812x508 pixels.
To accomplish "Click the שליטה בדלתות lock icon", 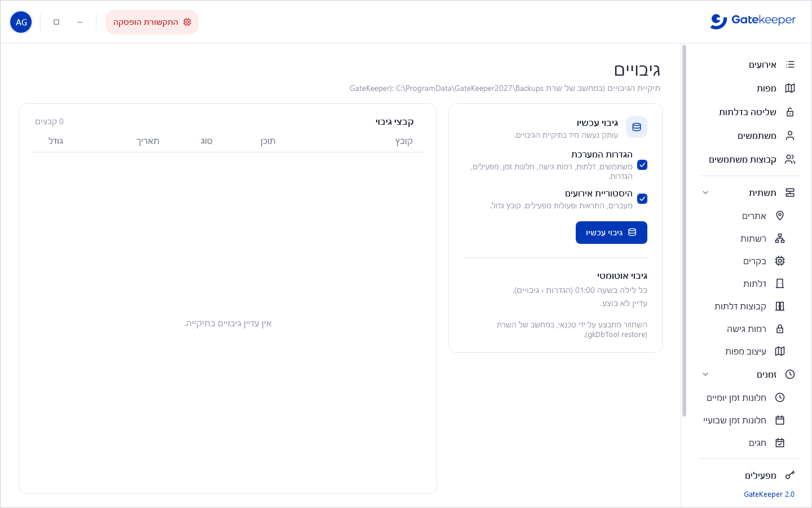I will pos(790,112).
